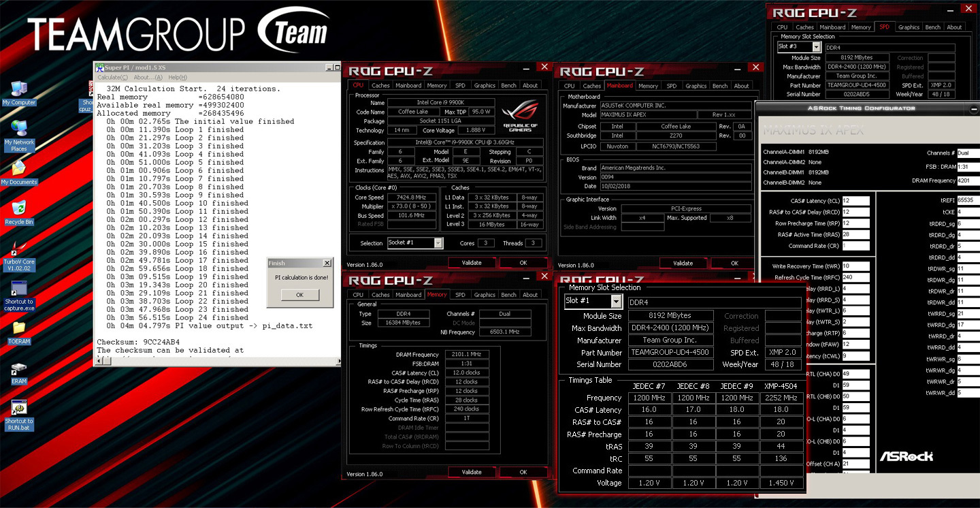Click Validate in CPU-Z motherboard window

tap(683, 264)
